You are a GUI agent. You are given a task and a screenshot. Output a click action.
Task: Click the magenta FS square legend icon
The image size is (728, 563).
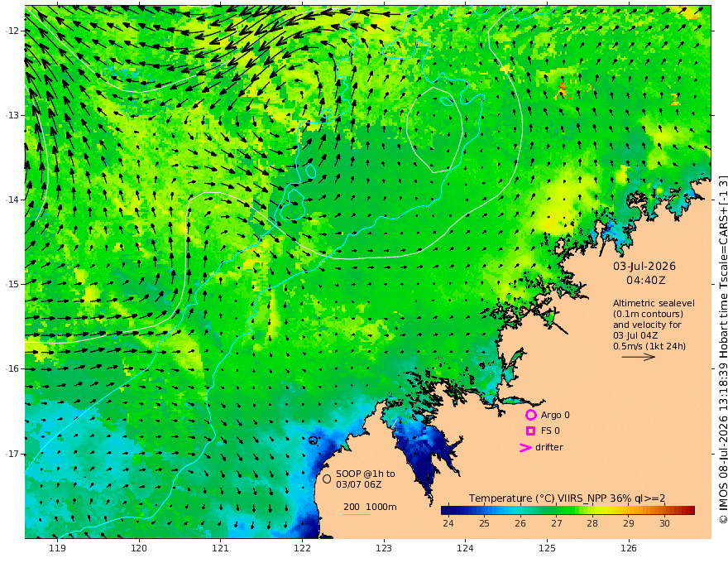click(x=530, y=431)
